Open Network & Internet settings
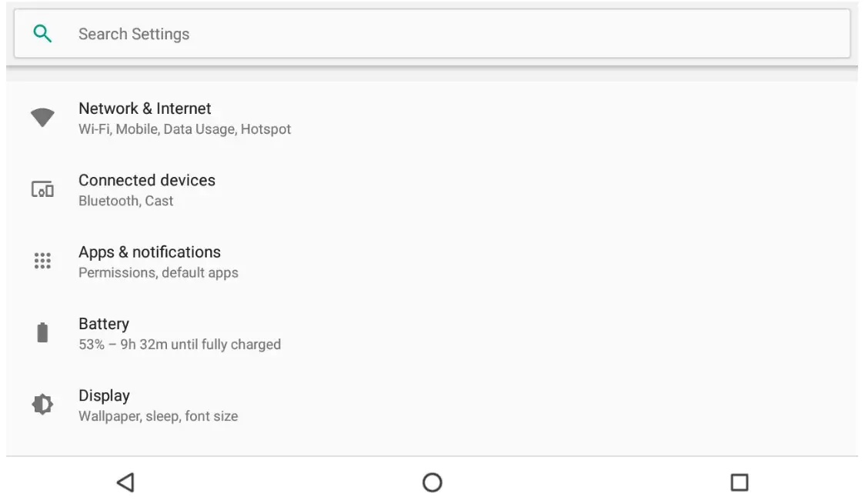Image resolution: width=868 pixels, height=500 pixels. [x=145, y=108]
